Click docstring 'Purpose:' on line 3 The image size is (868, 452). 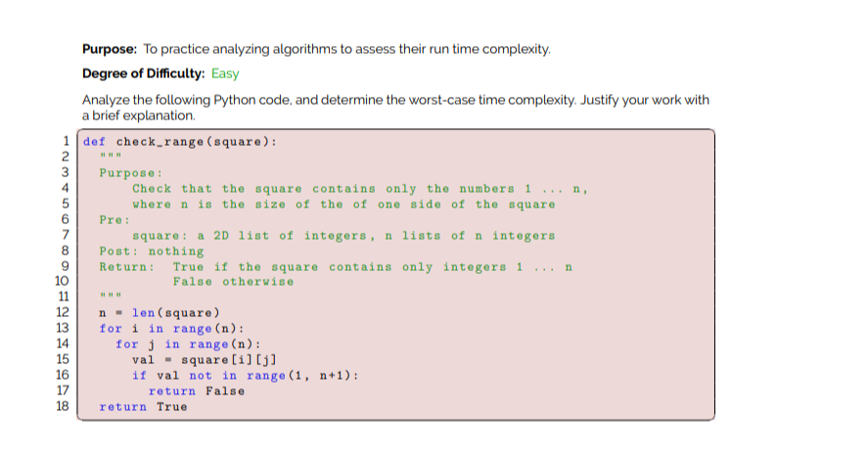pyautogui.click(x=131, y=173)
